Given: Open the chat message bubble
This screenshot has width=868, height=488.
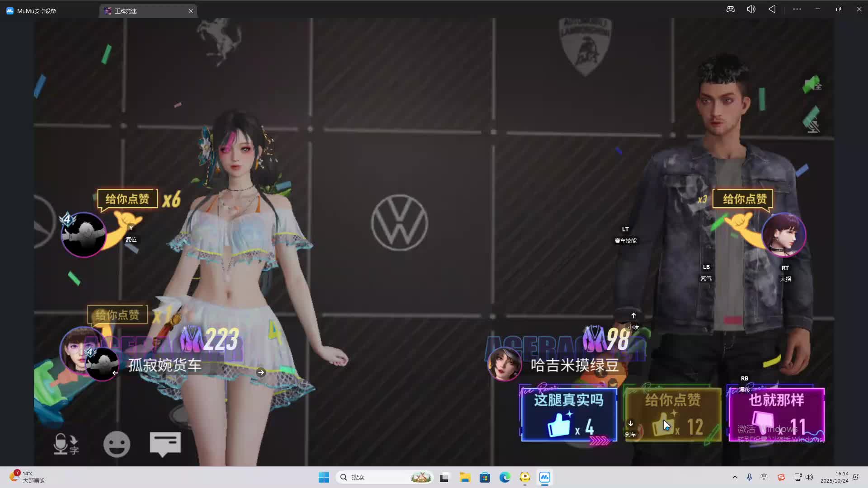Looking at the screenshot, I should [x=165, y=444].
